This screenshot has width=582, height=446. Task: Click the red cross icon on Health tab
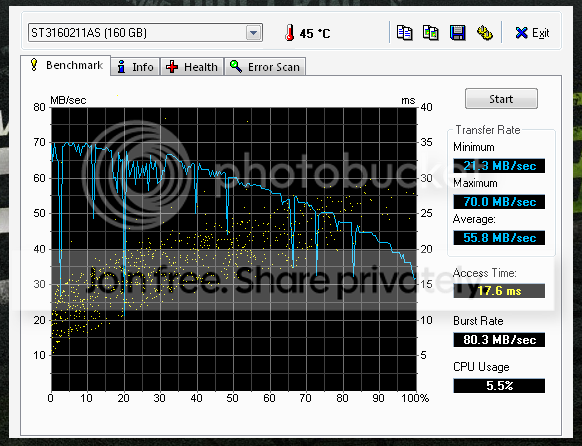point(171,67)
